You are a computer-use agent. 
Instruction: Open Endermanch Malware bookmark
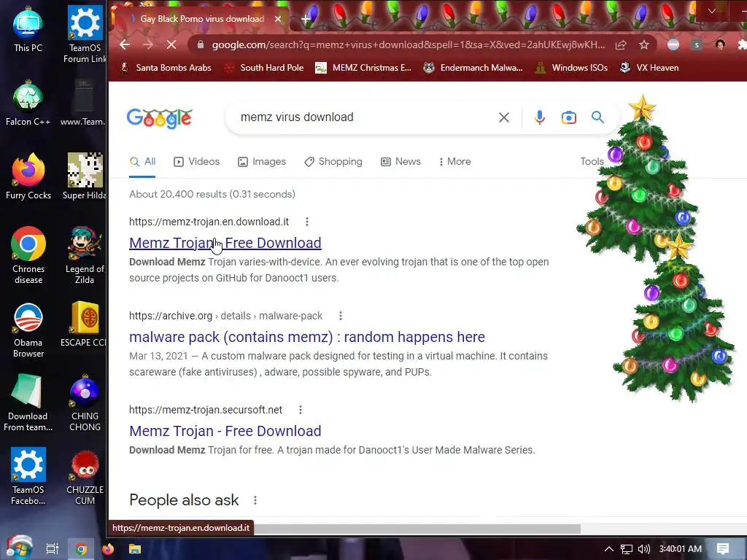pos(473,68)
